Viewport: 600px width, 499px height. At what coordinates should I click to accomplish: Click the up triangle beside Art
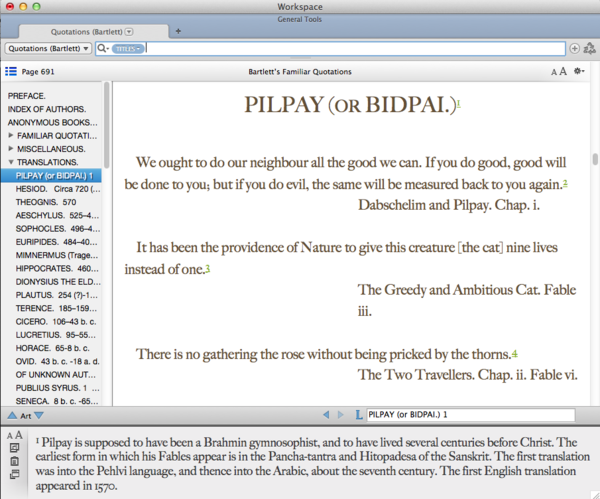tap(11, 415)
